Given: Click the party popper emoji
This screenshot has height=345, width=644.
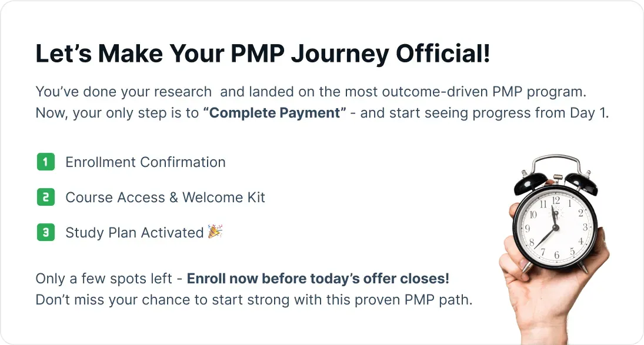Looking at the screenshot, I should [215, 232].
